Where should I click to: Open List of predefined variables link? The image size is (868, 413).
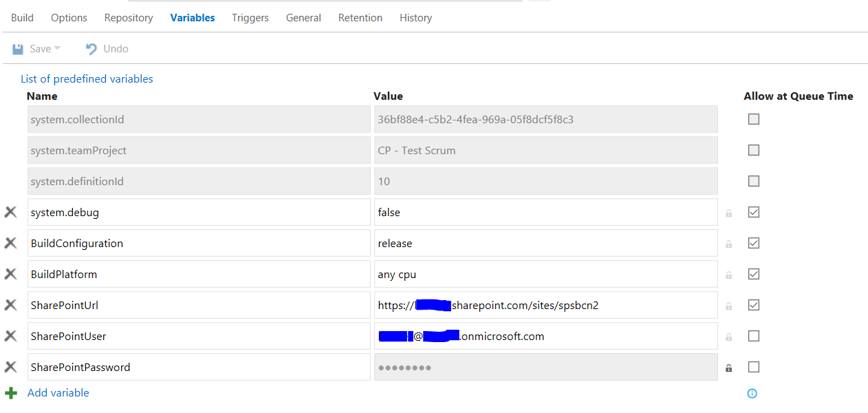87,78
